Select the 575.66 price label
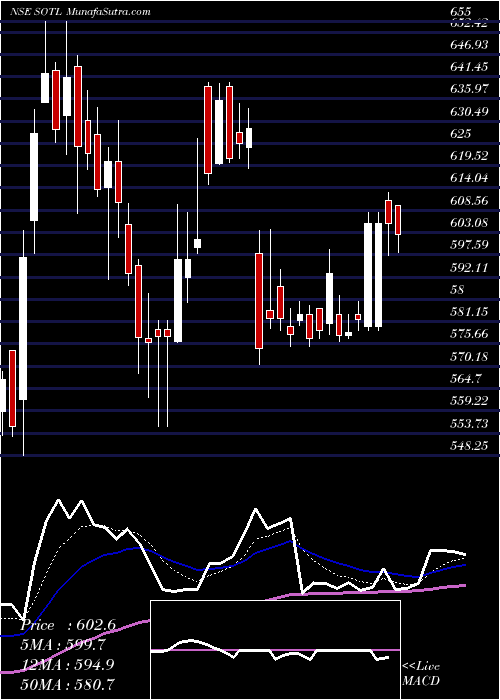The width and height of the screenshot is (500, 700). pos(469,333)
